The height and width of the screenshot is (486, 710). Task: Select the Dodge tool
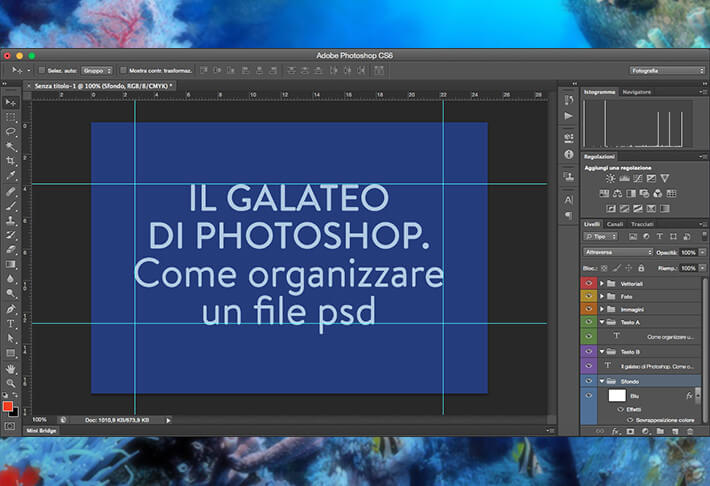click(11, 294)
